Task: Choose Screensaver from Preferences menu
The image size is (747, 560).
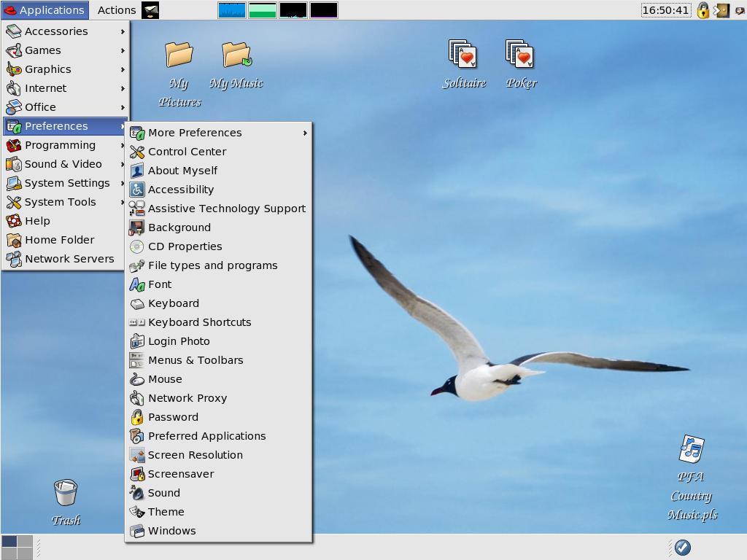Action: point(219,474)
